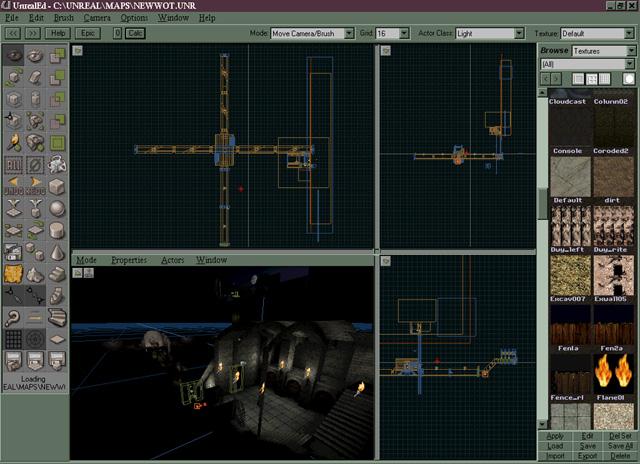This screenshot has height=464, width=640.
Task: Expand the Grid size dropdown
Action: click(403, 33)
